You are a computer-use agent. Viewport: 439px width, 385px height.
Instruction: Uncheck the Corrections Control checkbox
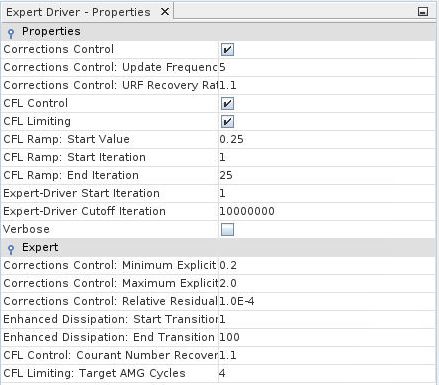[x=227, y=50]
